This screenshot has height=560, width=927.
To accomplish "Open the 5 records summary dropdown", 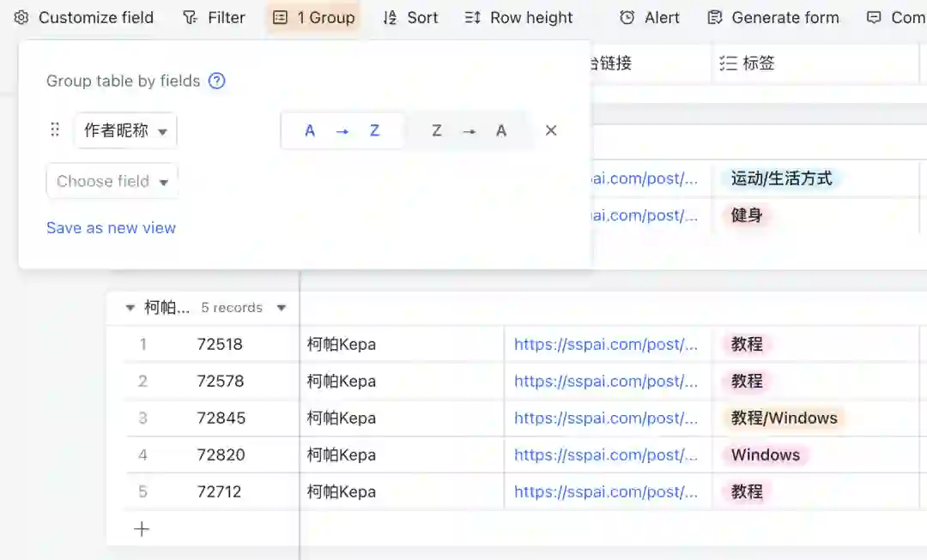I will coord(281,307).
